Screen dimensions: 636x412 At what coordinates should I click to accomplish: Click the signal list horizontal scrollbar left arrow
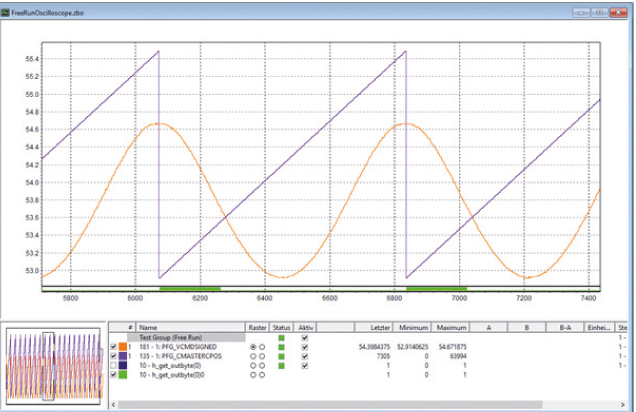pos(112,403)
